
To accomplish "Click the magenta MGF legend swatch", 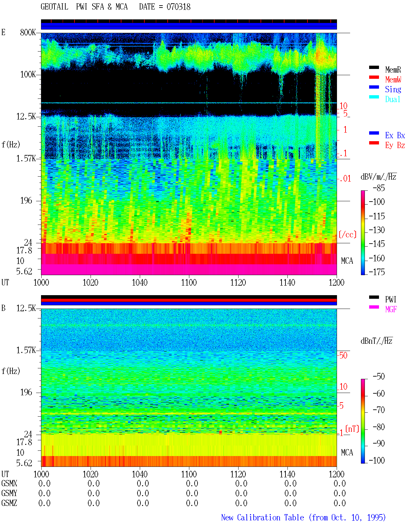I will click(374, 307).
